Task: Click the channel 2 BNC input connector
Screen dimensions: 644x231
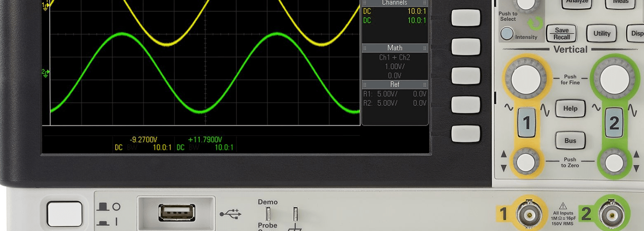Action: coord(612,215)
